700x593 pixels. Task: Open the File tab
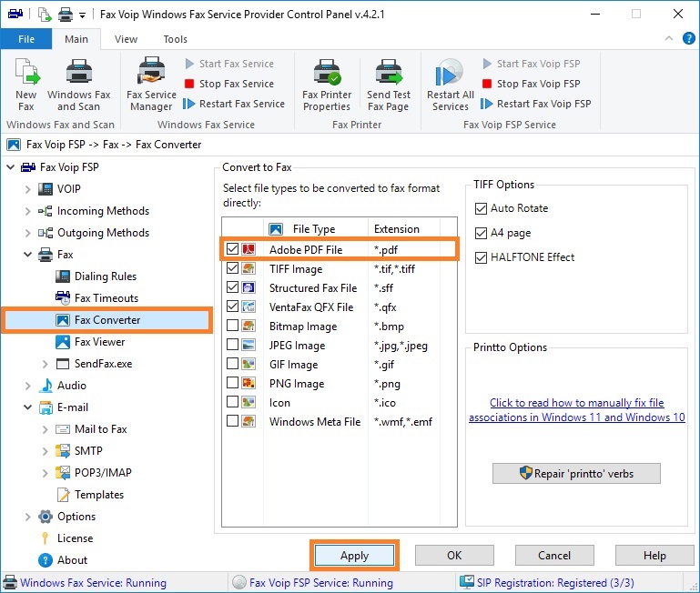click(26, 39)
